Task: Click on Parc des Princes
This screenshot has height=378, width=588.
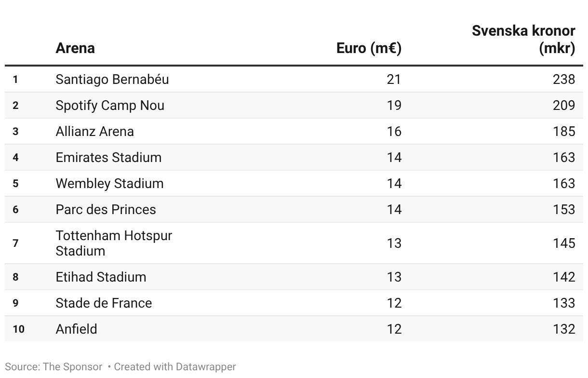Action: coord(106,209)
